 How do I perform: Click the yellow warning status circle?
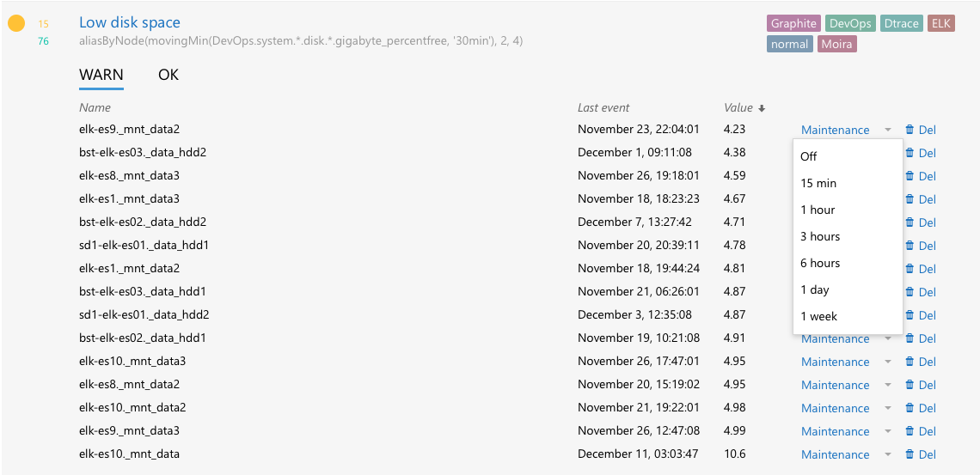pyautogui.click(x=16, y=24)
